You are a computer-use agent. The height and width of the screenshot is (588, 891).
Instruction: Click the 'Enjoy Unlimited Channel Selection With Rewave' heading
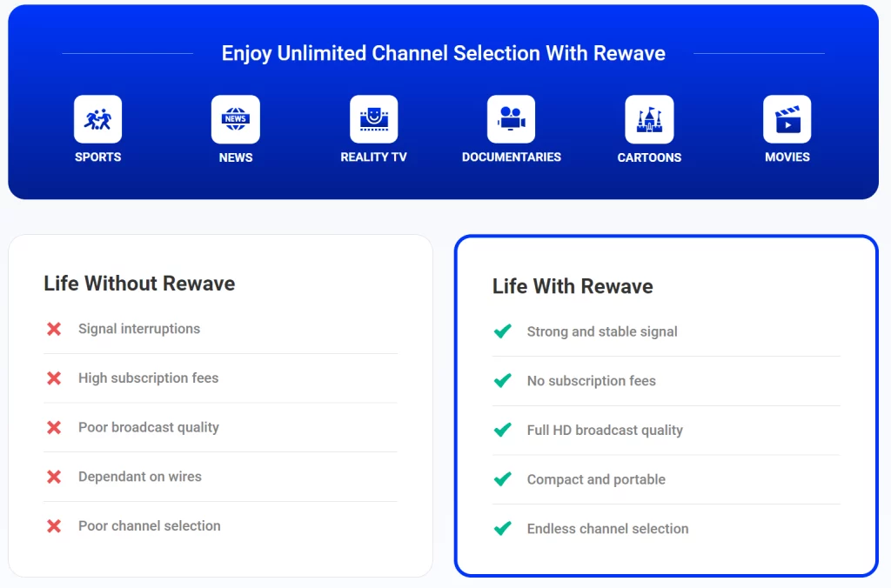[443, 53]
